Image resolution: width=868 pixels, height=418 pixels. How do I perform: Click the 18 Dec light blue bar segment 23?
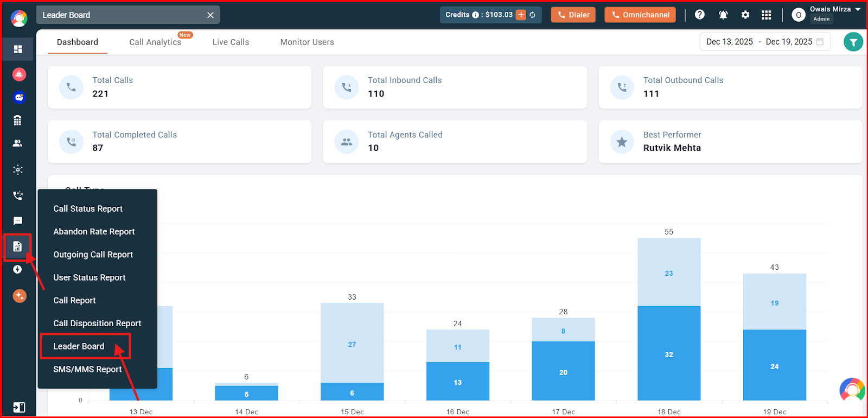(x=669, y=273)
